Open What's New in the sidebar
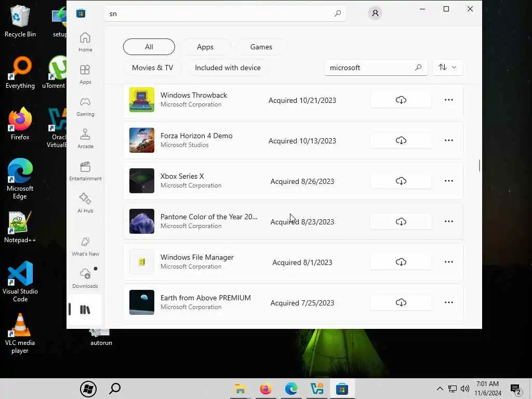Image resolution: width=532 pixels, height=399 pixels. click(85, 246)
